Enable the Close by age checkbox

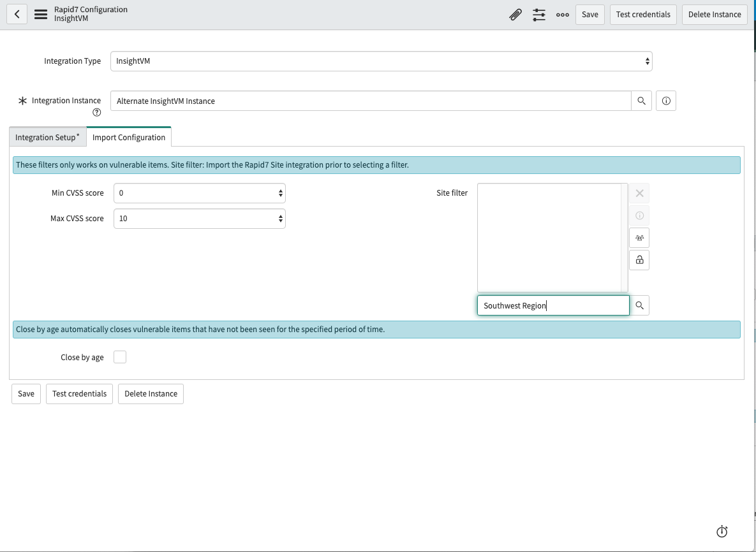click(119, 357)
